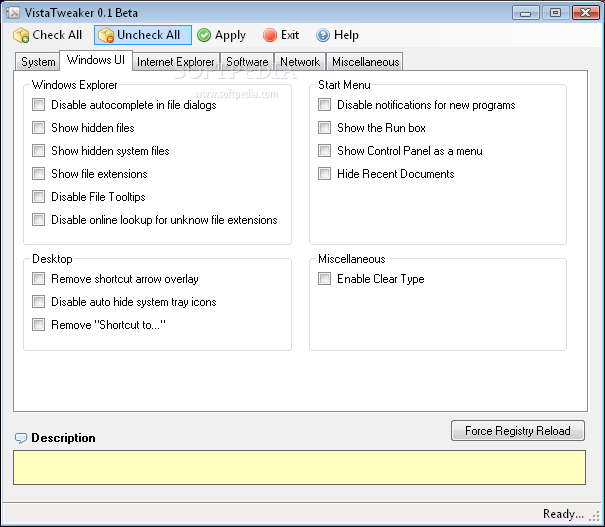Click the Ready... status text
The height and width of the screenshot is (527, 605).
tap(563, 514)
